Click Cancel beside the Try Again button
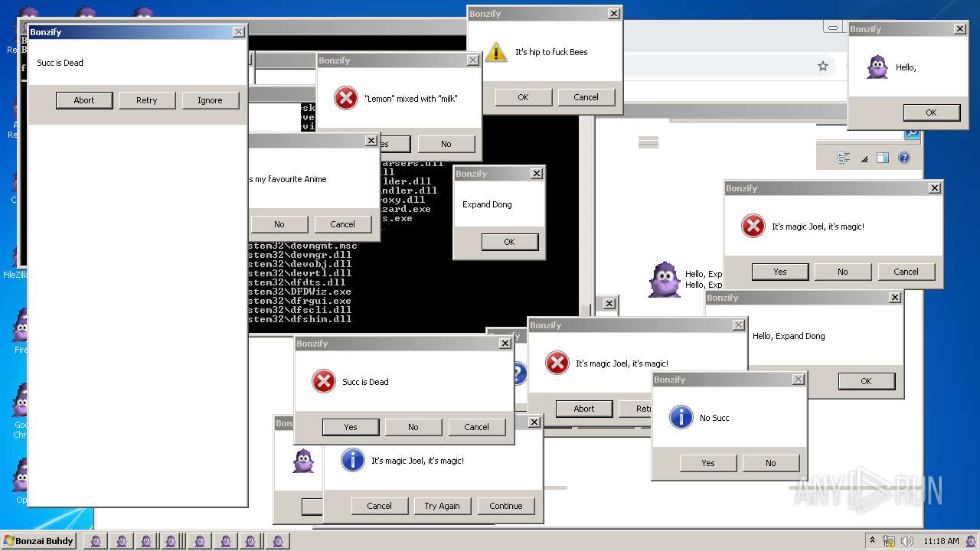 (x=380, y=506)
